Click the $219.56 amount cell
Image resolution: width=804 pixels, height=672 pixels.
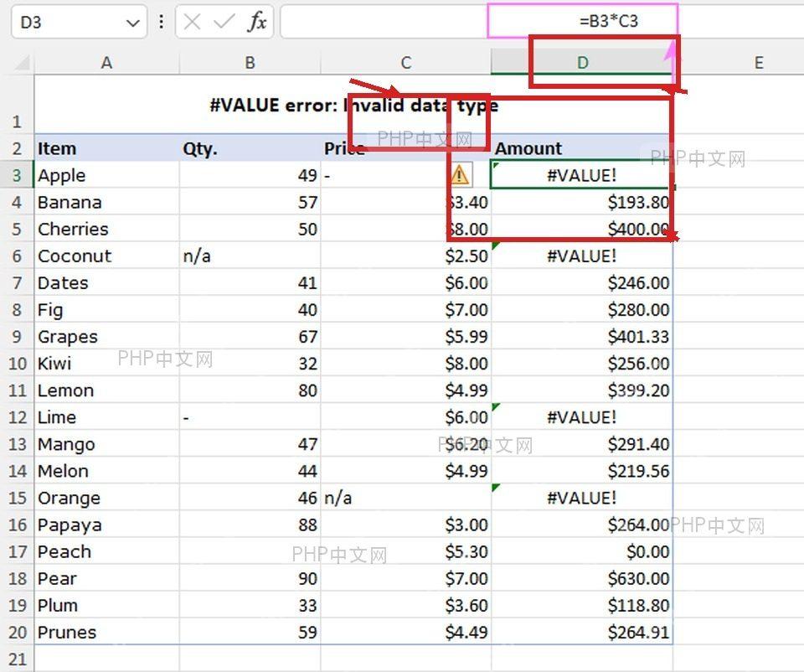point(582,470)
